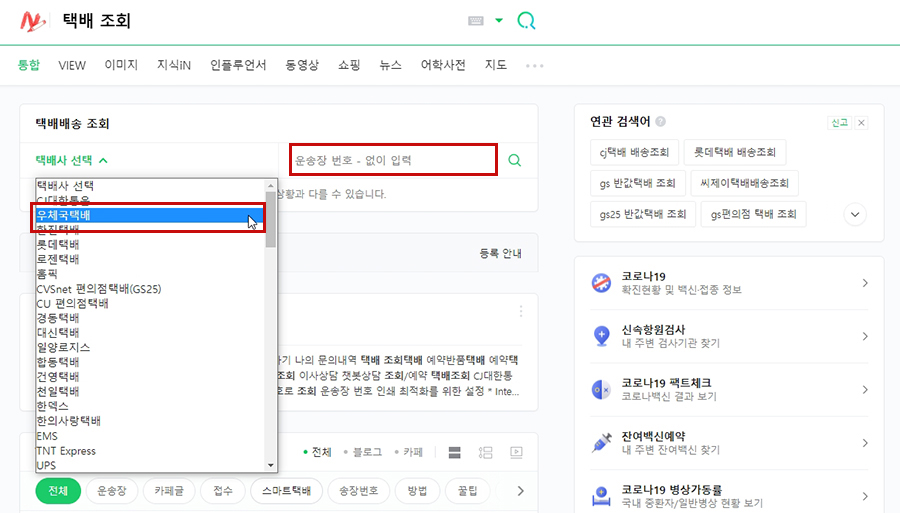
Task: Select 합동택배 in the courier list
Action: coord(150,362)
